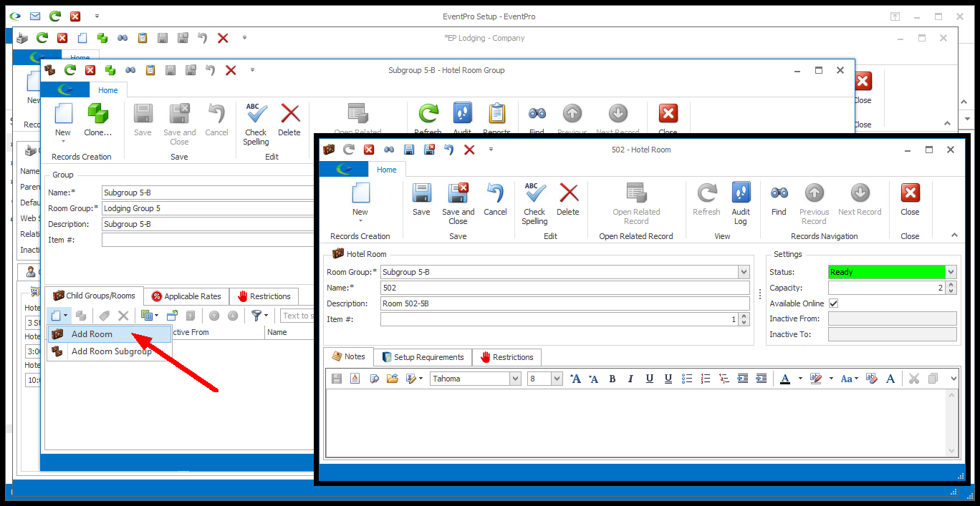Expand Hotel Room quick-access toolbar customize arrow

coord(491,150)
